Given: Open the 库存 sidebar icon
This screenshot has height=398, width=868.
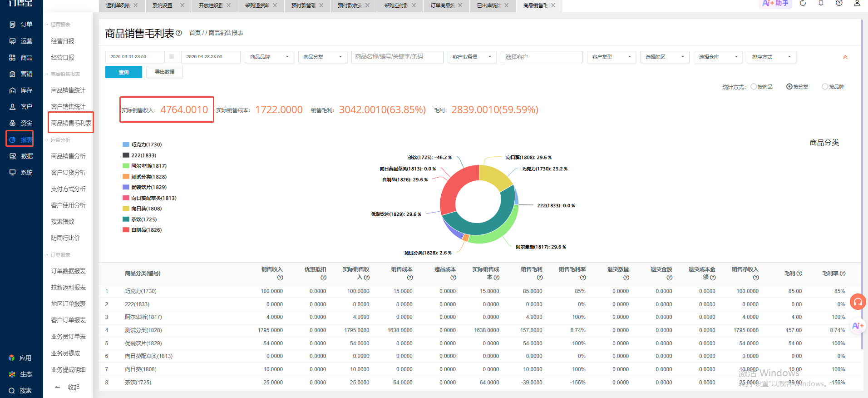Looking at the screenshot, I should pyautogui.click(x=13, y=90).
